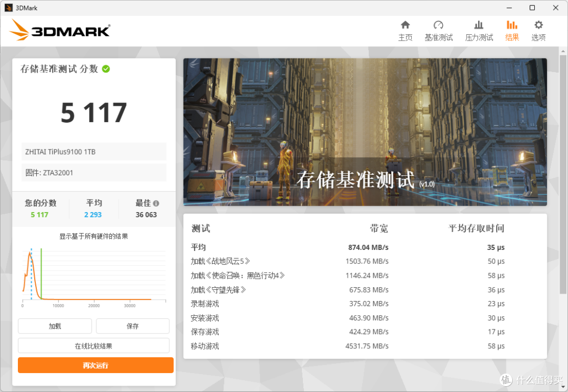Viewport: 568px width, 392px height.
Task: Click the 加载 load button
Action: point(55,326)
